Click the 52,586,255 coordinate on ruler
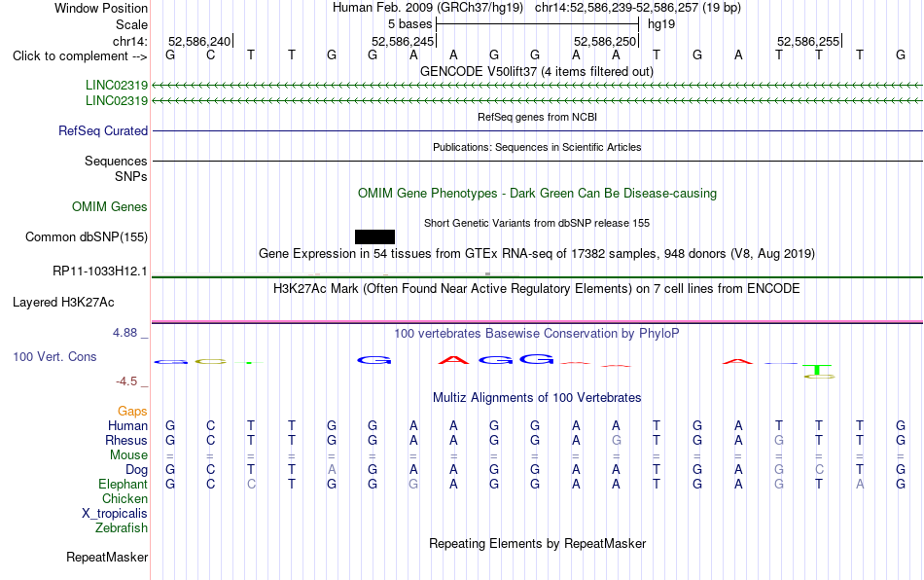 pos(808,41)
